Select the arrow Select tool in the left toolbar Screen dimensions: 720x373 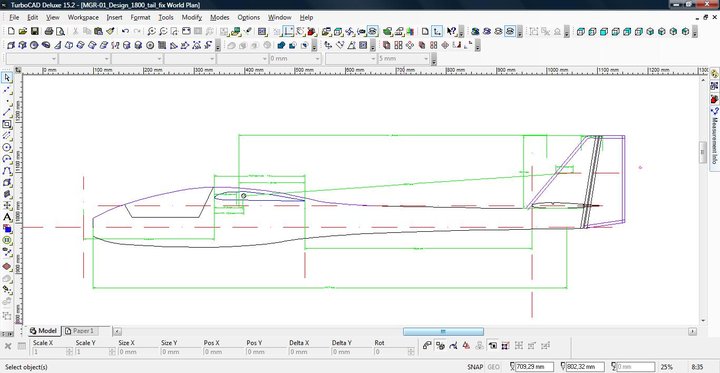7,78
